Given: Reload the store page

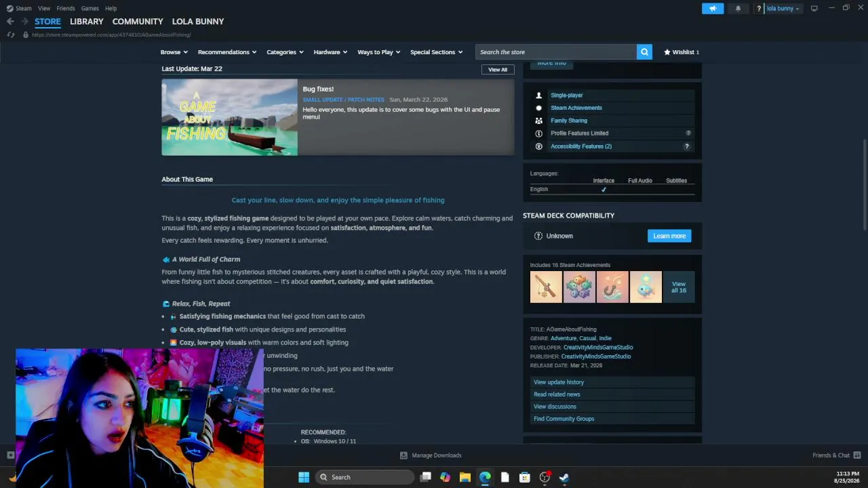Looking at the screenshot, I should (x=11, y=35).
